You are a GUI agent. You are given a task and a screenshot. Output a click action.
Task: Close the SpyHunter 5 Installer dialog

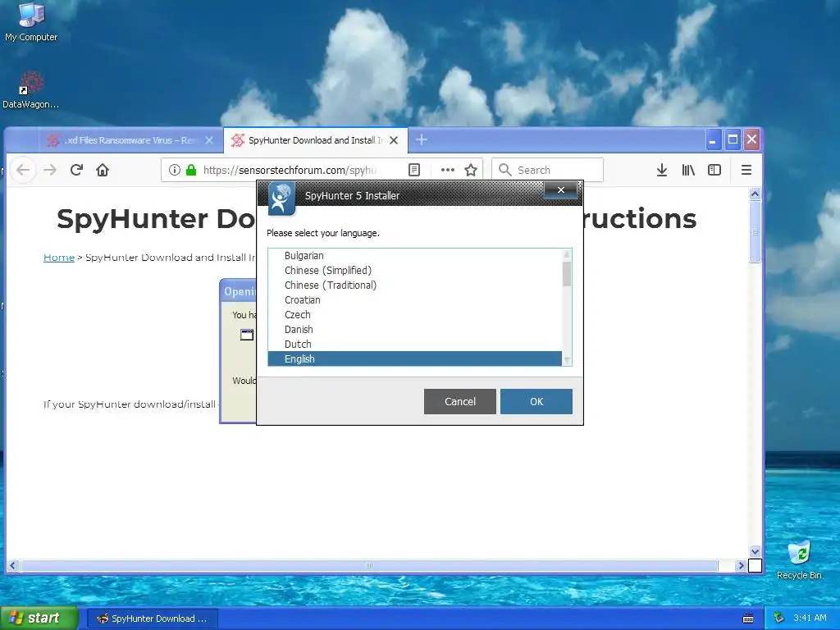(561, 189)
